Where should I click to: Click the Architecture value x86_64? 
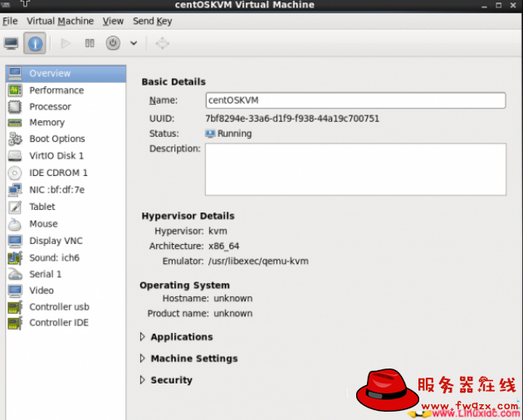[x=224, y=247]
